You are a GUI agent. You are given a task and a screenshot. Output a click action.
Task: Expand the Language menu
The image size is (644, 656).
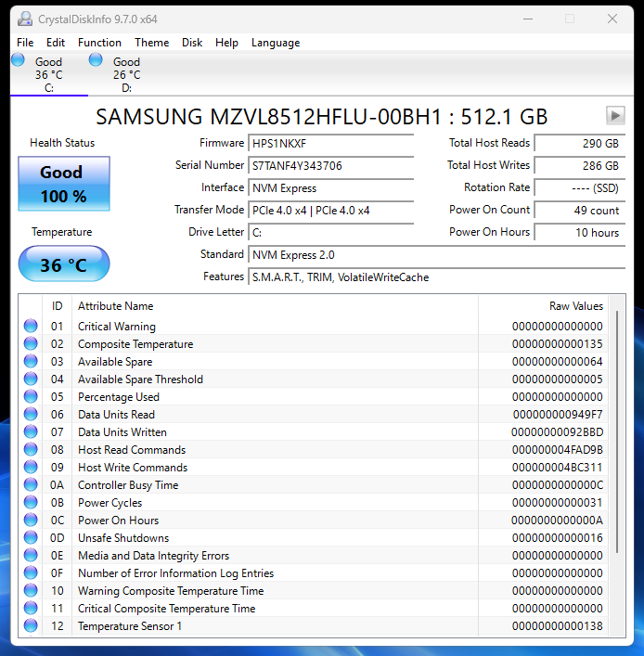point(276,43)
